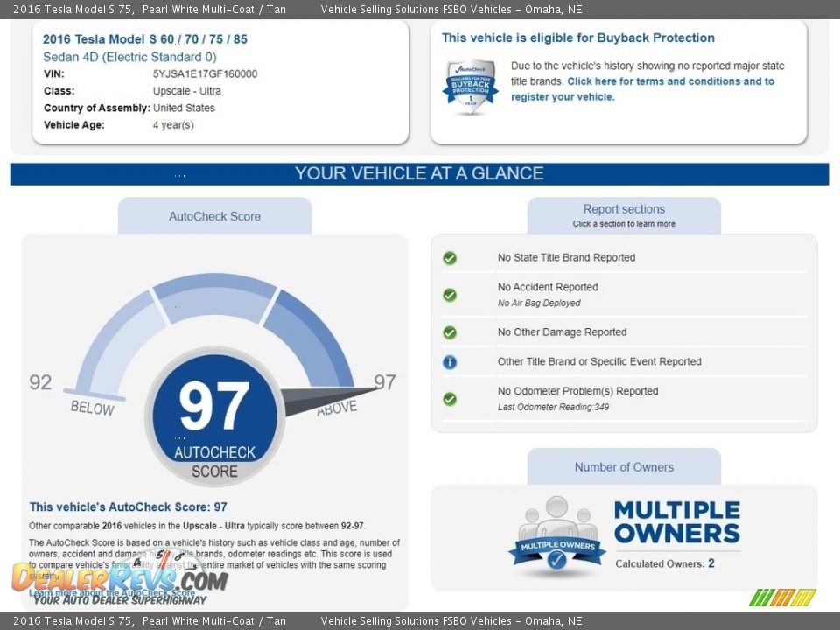Image resolution: width=840 pixels, height=630 pixels.
Task: Click the AutoCheck Buyback Protection shield badge
Action: pos(471,87)
